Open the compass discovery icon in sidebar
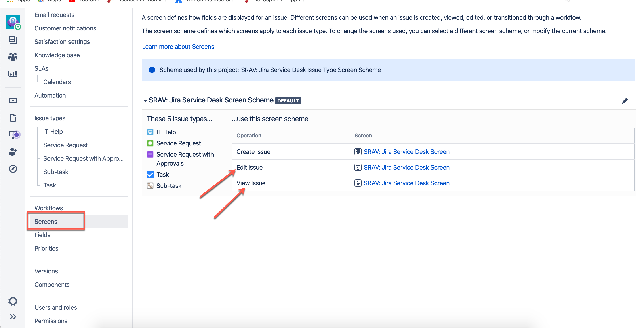 click(13, 169)
